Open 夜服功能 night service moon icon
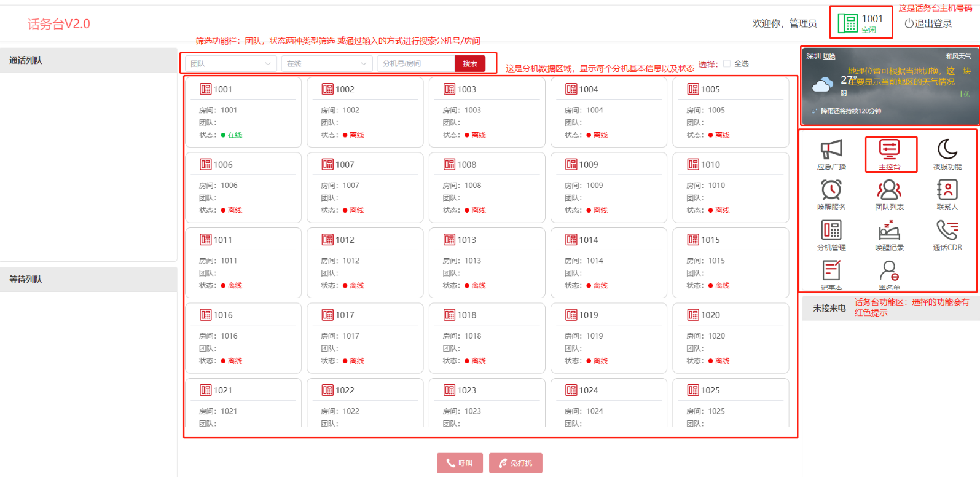Viewport: 980px width, 477px height. [947, 154]
